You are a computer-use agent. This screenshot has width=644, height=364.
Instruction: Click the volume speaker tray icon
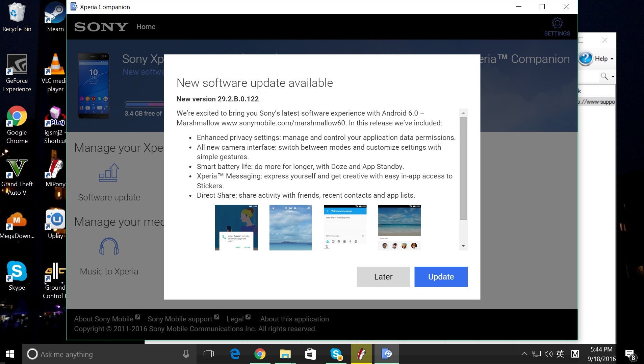pos(548,354)
